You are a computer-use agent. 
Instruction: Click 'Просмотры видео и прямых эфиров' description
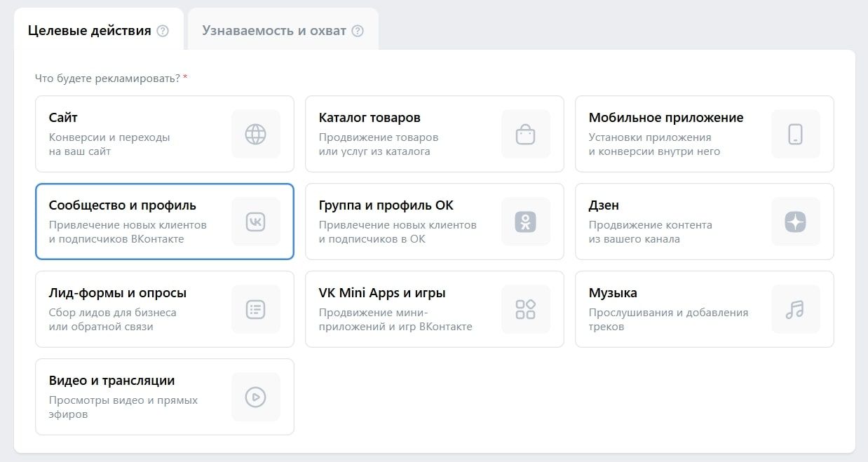123,407
